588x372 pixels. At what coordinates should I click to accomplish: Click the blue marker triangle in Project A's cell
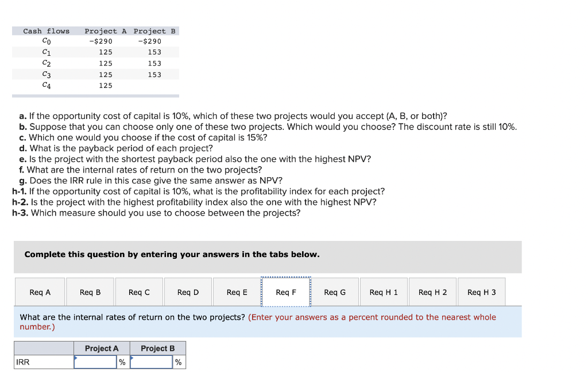pos(76,358)
